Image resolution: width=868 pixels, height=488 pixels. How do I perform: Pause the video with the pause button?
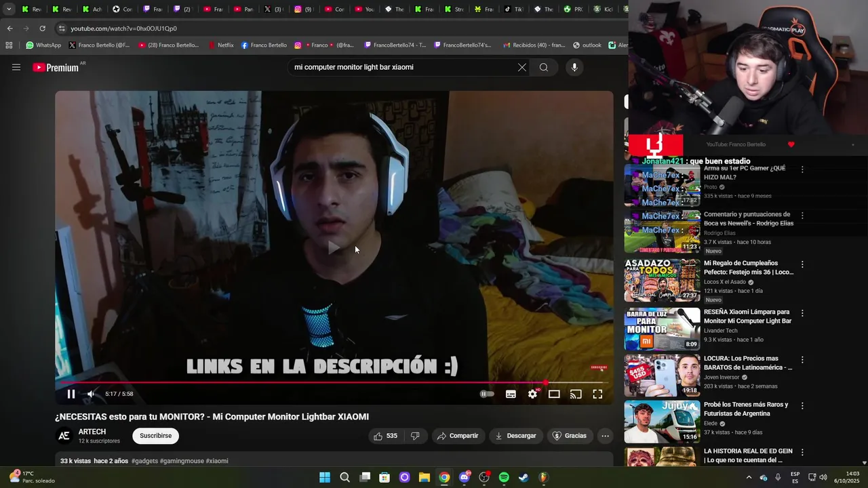tap(71, 394)
